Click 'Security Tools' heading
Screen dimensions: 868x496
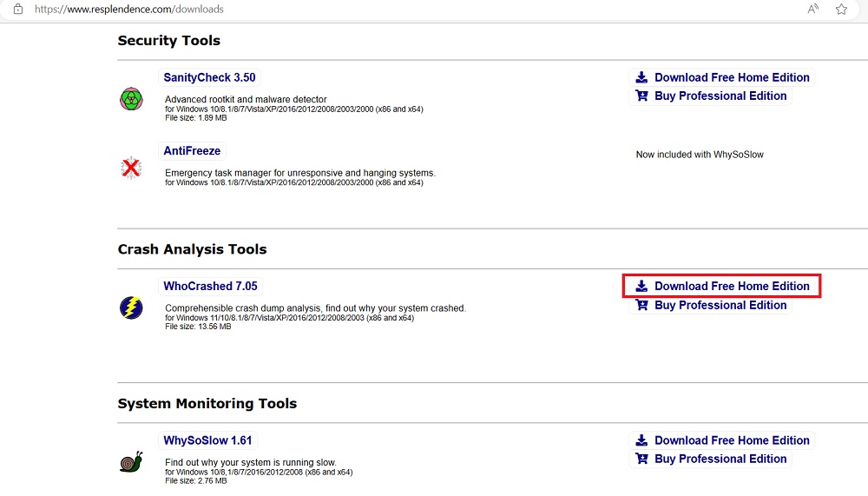[x=169, y=41]
